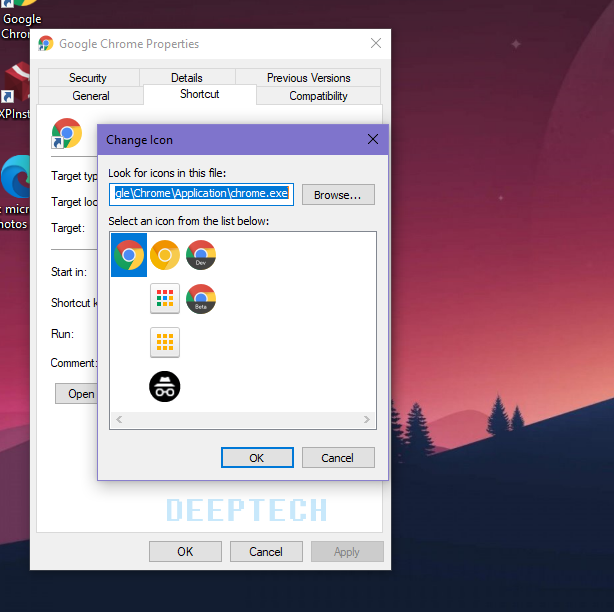This screenshot has width=614, height=612.
Task: Click the icon file path field
Action: pos(201,194)
